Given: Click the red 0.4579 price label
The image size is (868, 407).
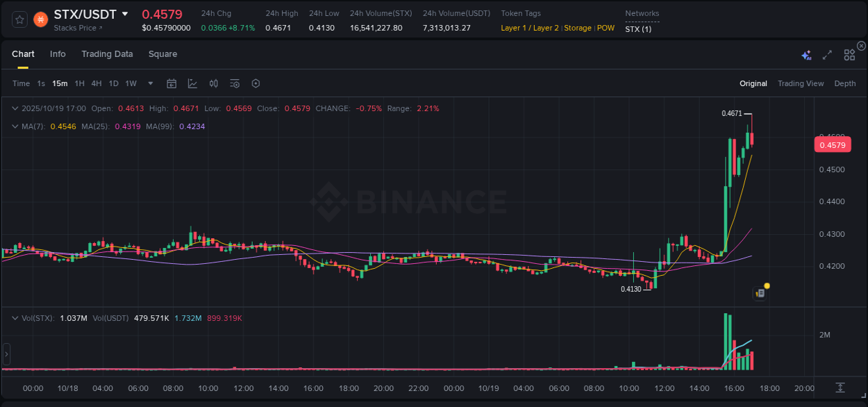Looking at the screenshot, I should pos(832,144).
